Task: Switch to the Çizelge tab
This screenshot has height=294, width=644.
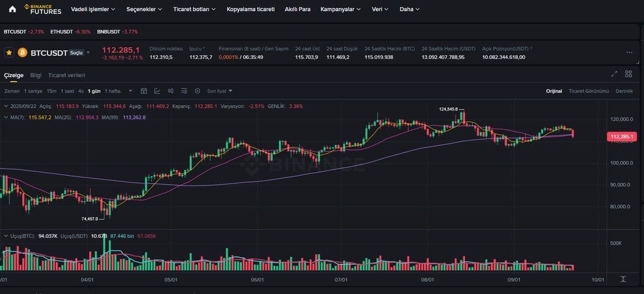Action: (x=13, y=75)
